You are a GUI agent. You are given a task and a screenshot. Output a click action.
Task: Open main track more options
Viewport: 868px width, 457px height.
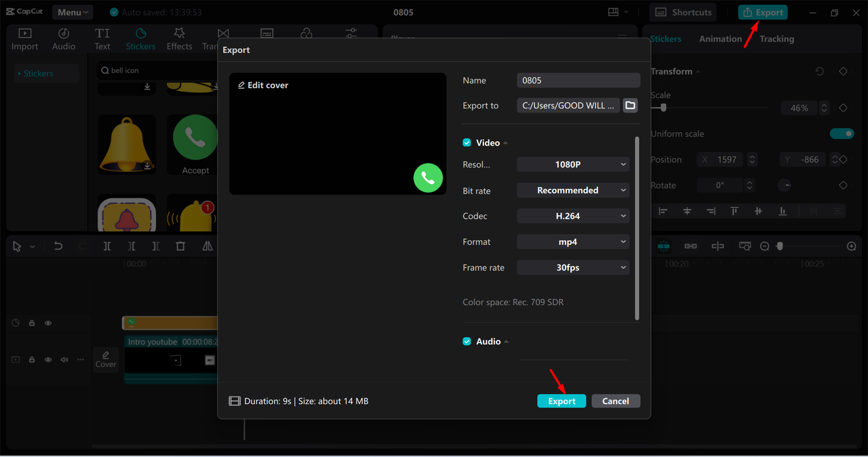(81, 360)
